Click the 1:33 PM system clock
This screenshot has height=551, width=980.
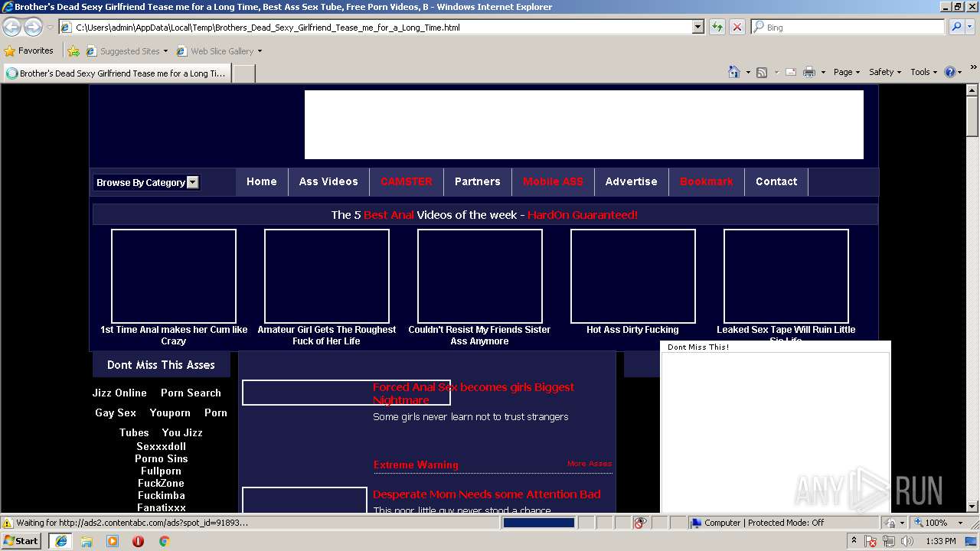[x=941, y=541]
